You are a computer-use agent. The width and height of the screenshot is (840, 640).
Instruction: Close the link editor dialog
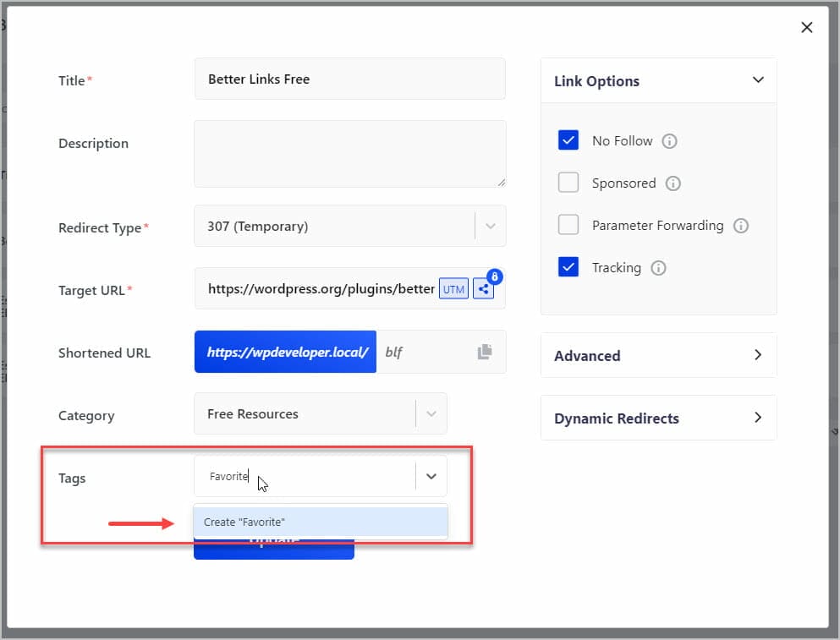point(807,27)
